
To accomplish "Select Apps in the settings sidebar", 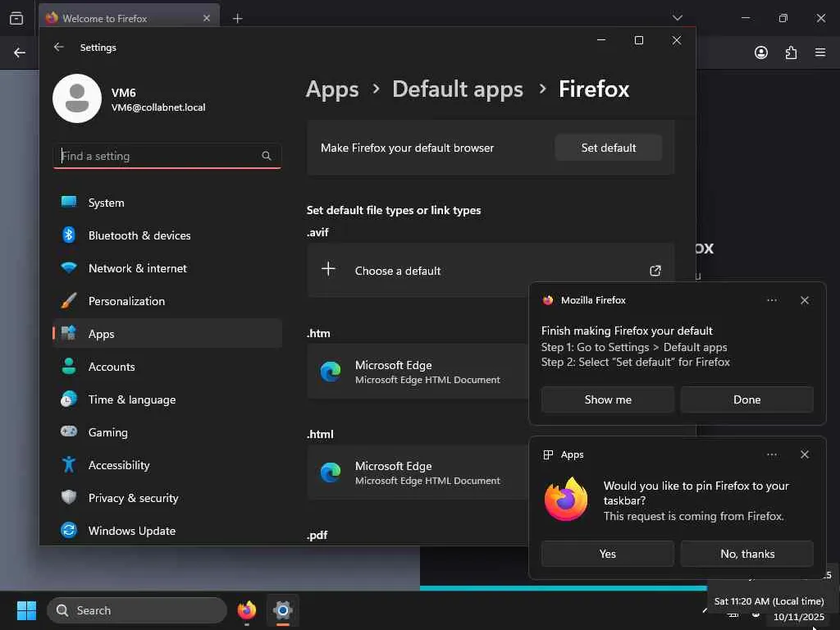I will pyautogui.click(x=167, y=334).
